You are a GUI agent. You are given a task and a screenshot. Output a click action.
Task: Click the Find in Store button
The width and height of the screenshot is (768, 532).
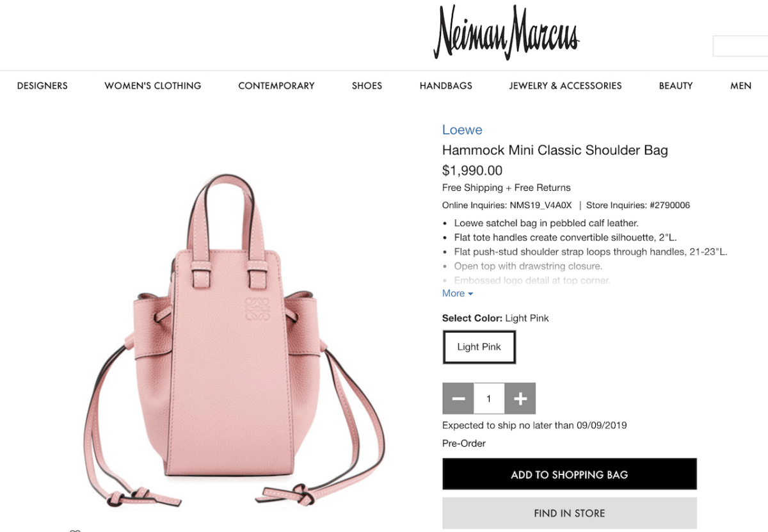pyautogui.click(x=570, y=513)
